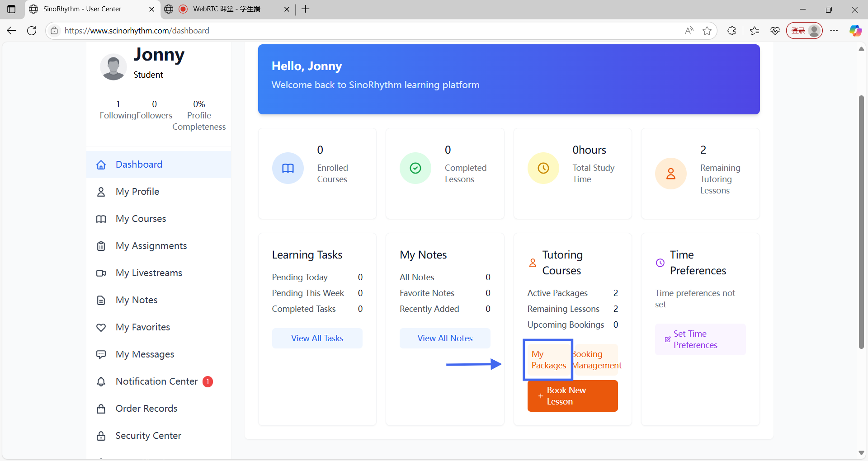
Task: Go to My Profile in sidebar
Action: pos(159,192)
